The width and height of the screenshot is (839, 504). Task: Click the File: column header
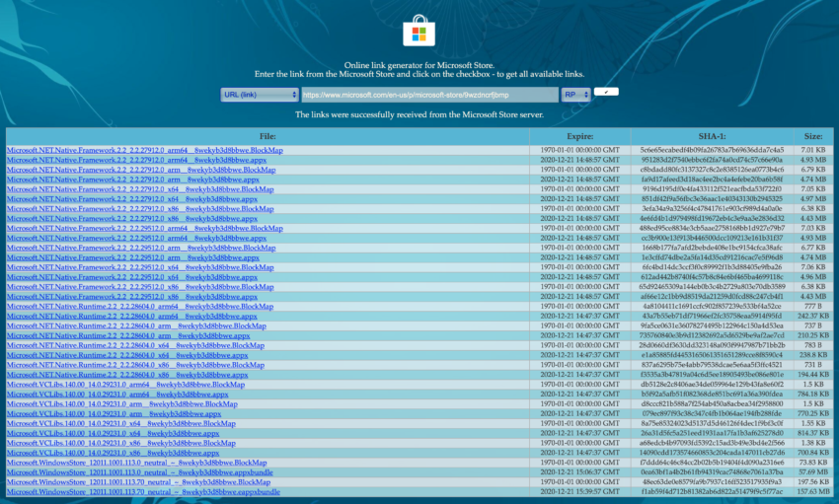click(x=267, y=136)
